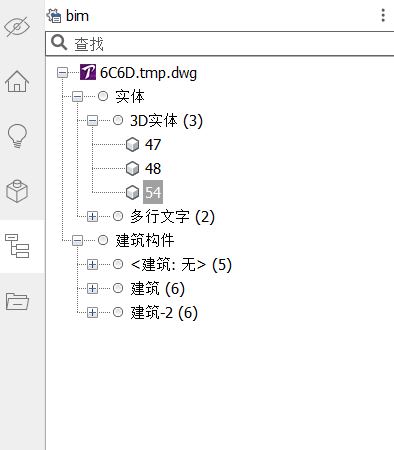Click the cube icon of solid 47
Screen dimensions: 394x450
(132, 145)
